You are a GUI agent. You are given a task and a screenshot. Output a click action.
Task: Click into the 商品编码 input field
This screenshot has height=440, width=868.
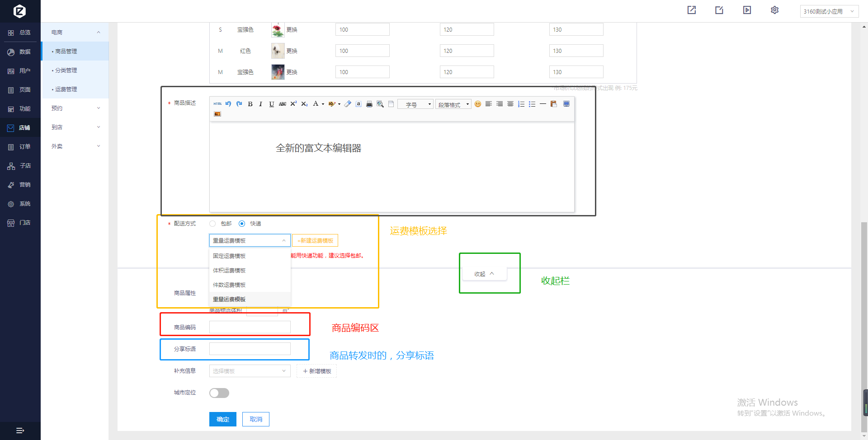(x=250, y=327)
